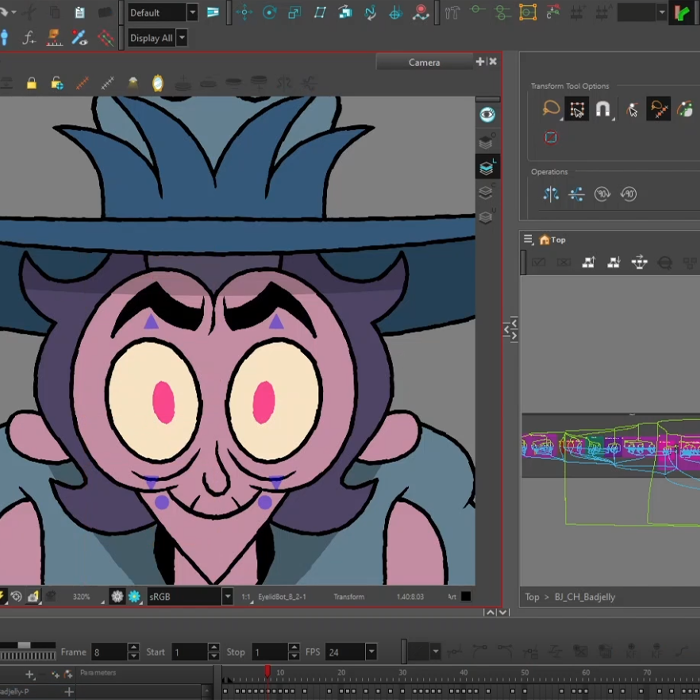Select the Translate tool in top toolbar

[244, 12]
